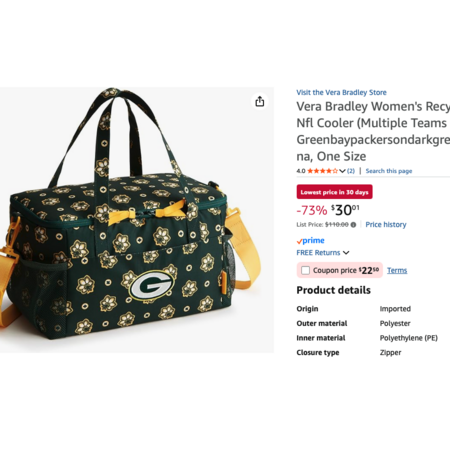Click the Lowest price in 30 days badge
Image resolution: width=450 pixels, height=450 pixels.
334,192
